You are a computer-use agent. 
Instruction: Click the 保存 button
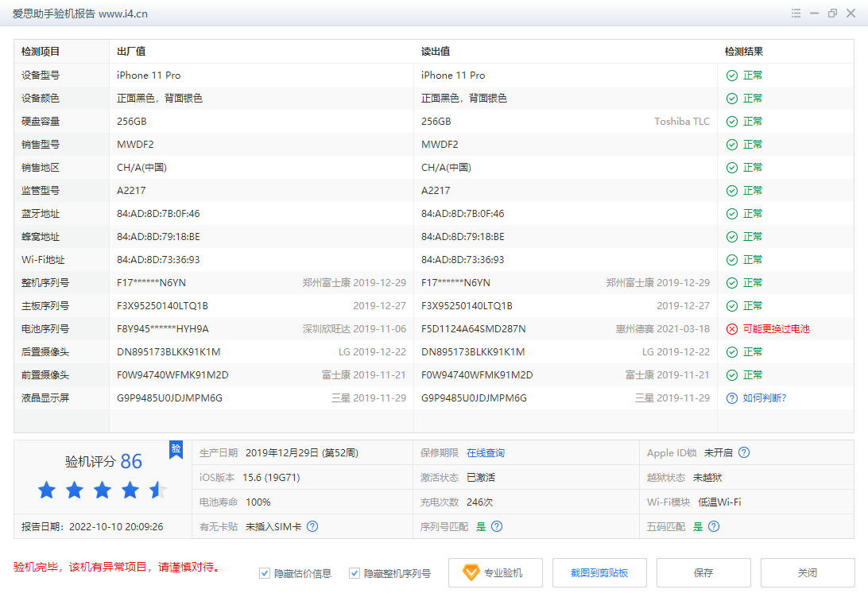703,572
